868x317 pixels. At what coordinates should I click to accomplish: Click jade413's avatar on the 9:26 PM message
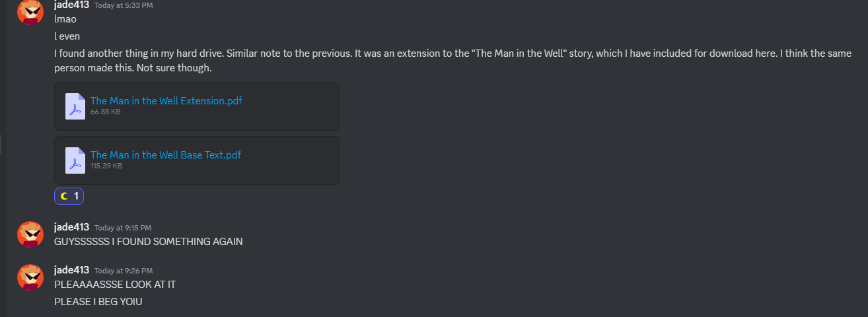pyautogui.click(x=30, y=277)
